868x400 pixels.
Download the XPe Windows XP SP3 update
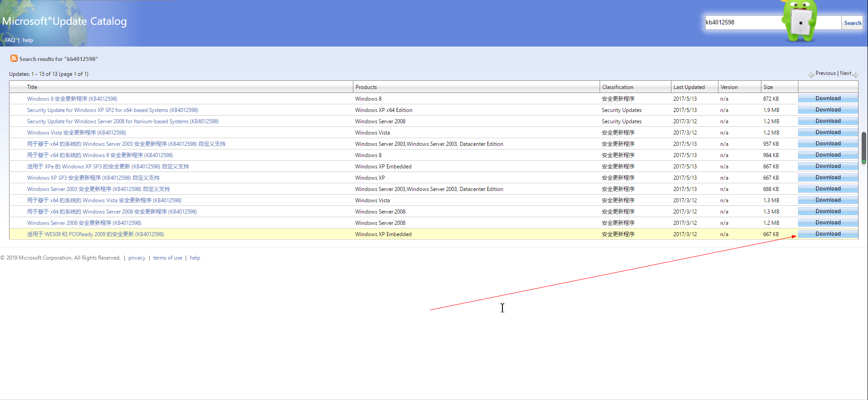tap(828, 166)
